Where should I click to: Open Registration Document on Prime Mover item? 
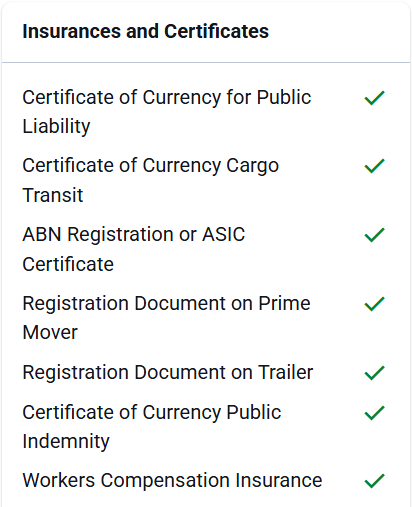coord(166,318)
